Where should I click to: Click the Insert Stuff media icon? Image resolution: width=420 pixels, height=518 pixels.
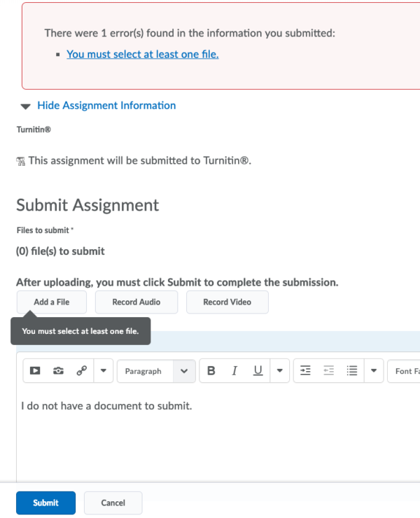coord(35,371)
